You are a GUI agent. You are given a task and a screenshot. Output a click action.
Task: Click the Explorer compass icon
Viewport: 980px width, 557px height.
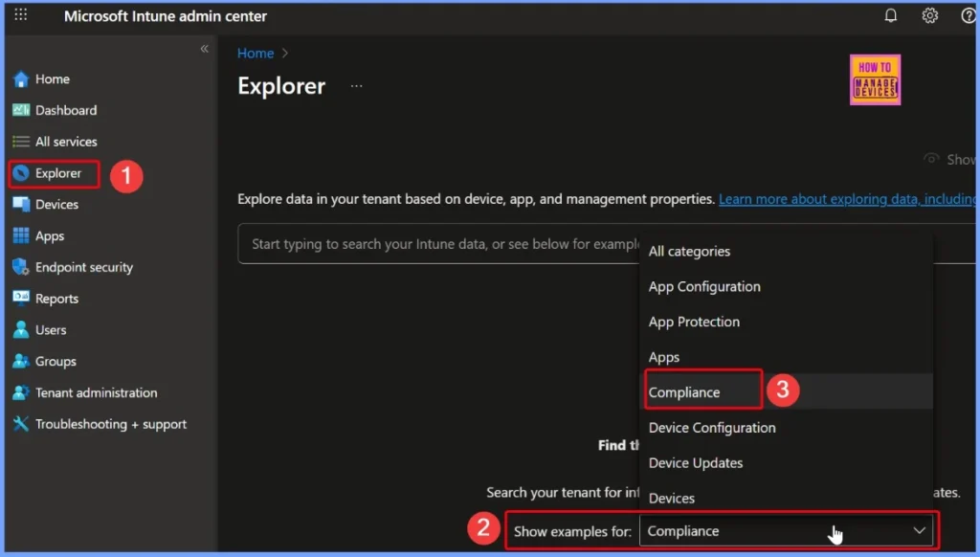coord(21,173)
